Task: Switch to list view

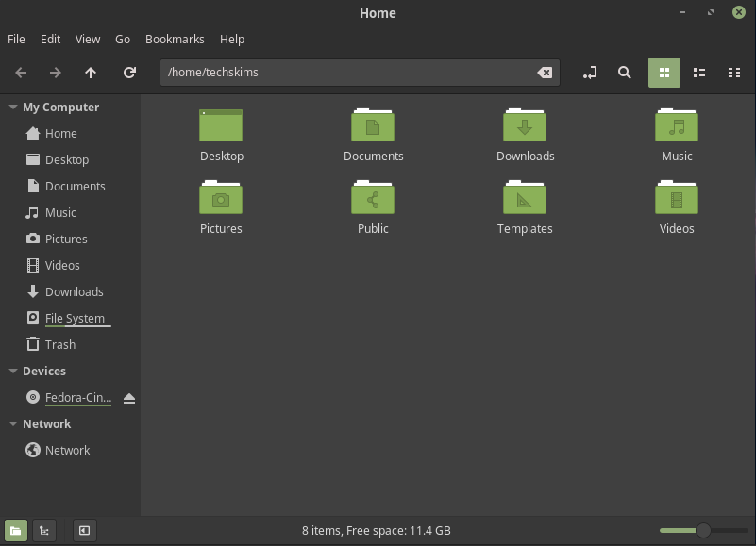Action: click(698, 73)
